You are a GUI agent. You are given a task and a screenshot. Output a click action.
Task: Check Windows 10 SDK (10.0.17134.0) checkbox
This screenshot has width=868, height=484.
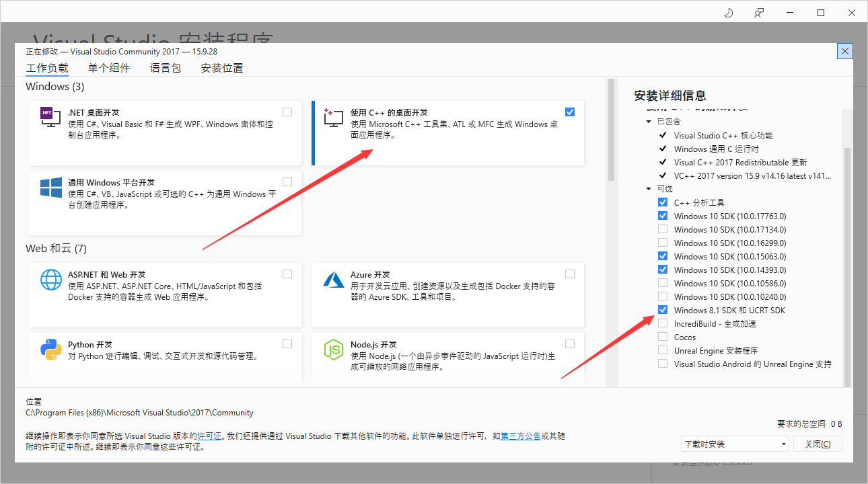[x=663, y=229]
